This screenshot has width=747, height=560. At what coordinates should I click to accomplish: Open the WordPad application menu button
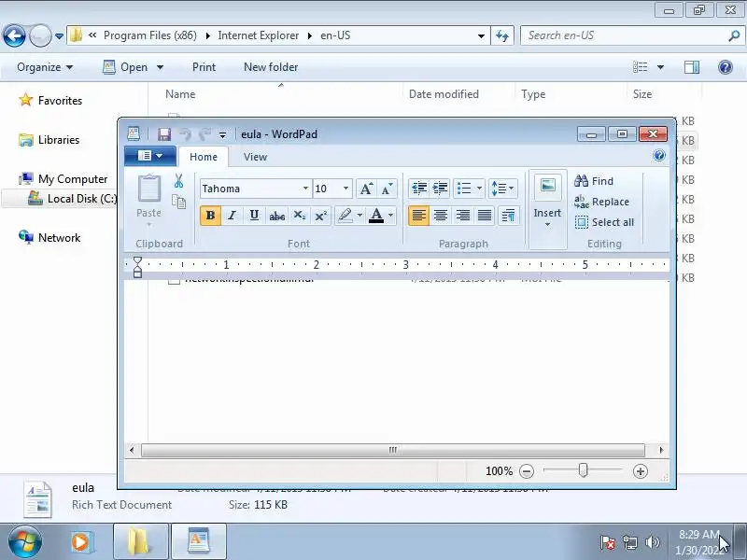pos(150,156)
